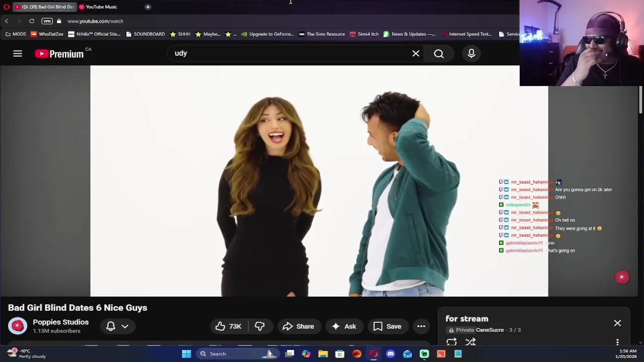Click the Share button
644x362 pixels.
click(298, 326)
